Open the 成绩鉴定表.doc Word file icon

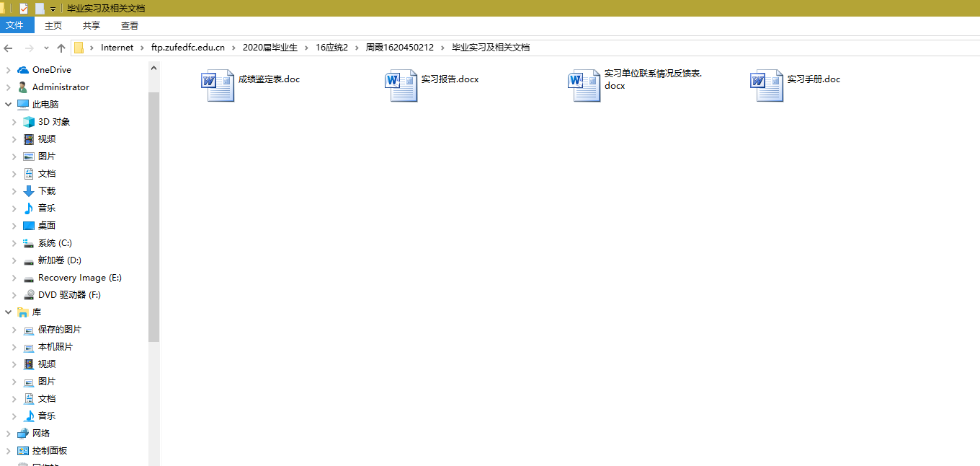pos(218,86)
